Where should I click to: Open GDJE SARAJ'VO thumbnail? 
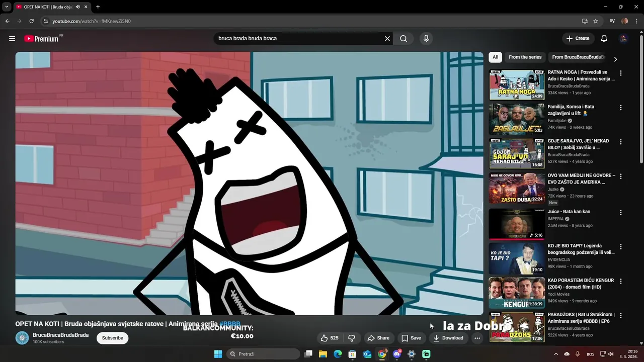tap(517, 153)
